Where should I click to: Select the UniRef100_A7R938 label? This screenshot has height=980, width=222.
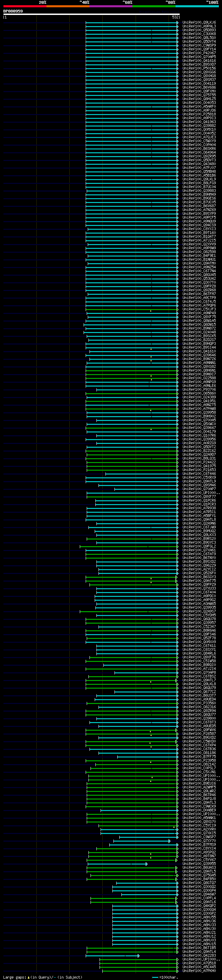199,508
